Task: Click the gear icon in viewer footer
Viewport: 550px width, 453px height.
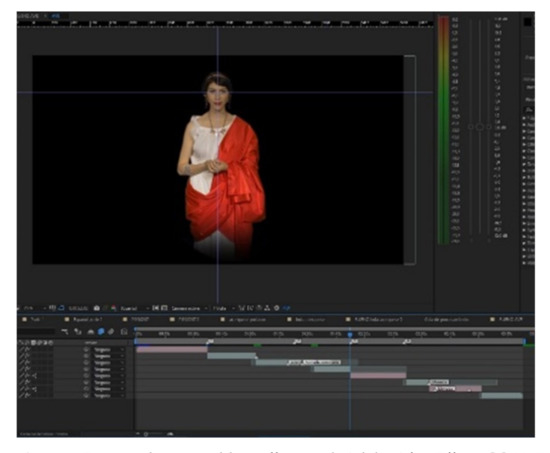Action: click(276, 308)
